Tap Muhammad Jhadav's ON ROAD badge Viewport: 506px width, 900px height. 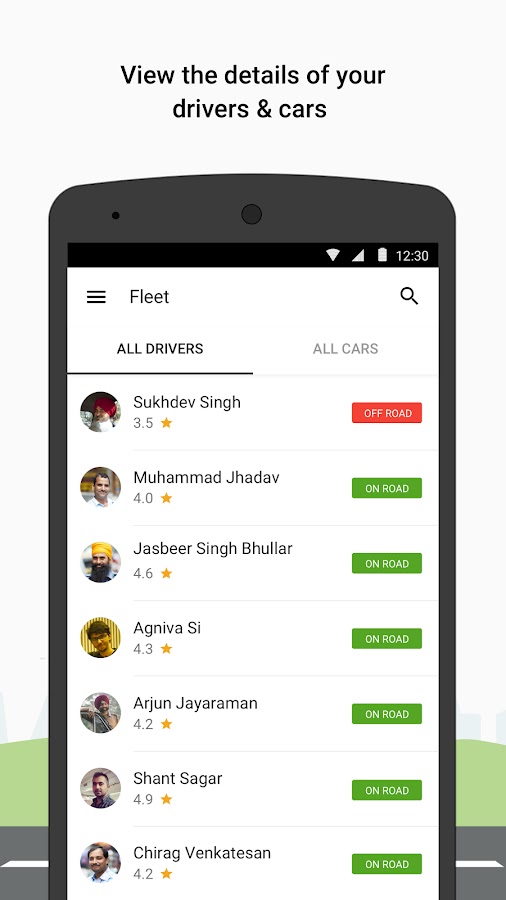(387, 488)
